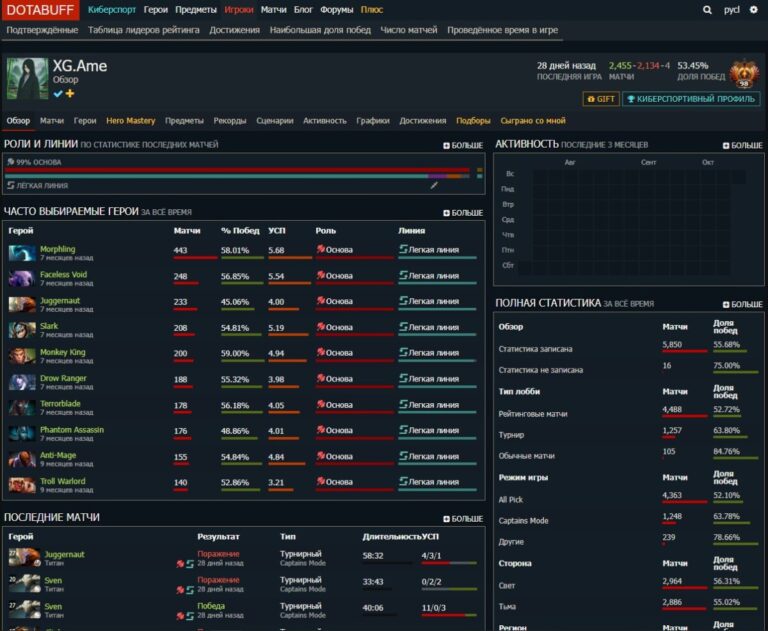The image size is (768, 631).
Task: Click Faceless Void hero portrait
Action: tap(22, 278)
